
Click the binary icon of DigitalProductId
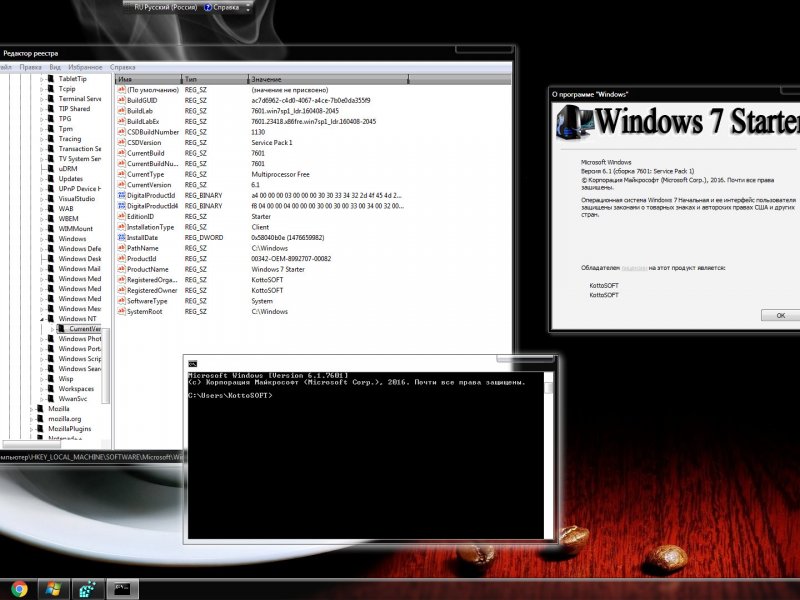pos(121,195)
